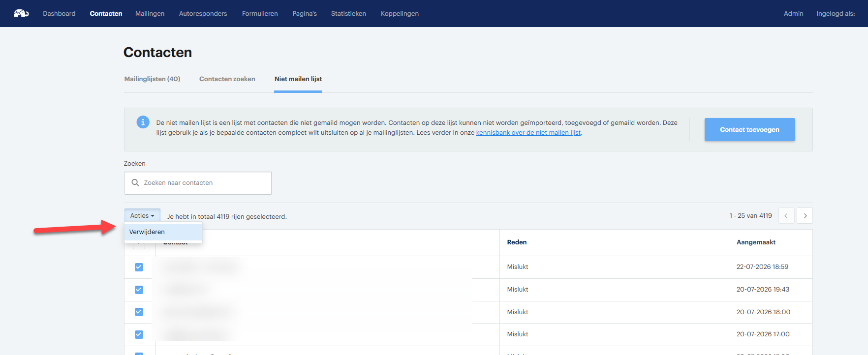This screenshot has height=355, width=868.
Task: Uncheck the row dated 20-07-2026 17:00
Action: (x=139, y=334)
